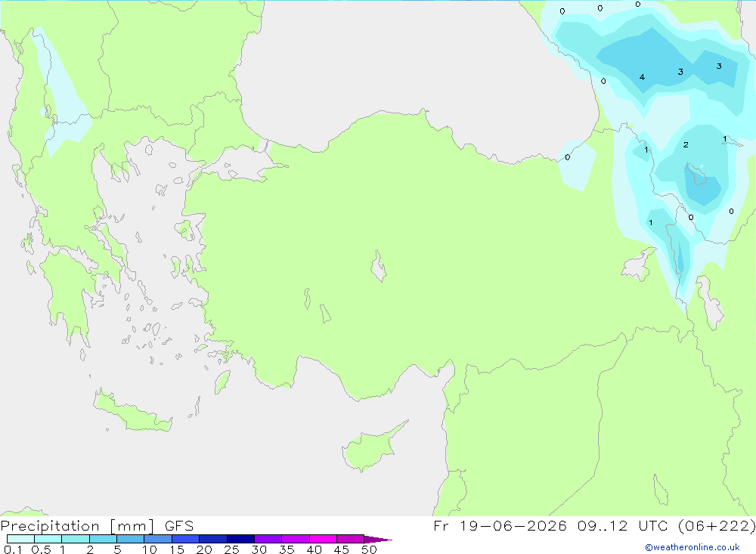756x554 pixels.
Task: Click the 'Fr 19-06-2026 09..12 UTC (06+222)' timestamp
Action: tap(594, 526)
